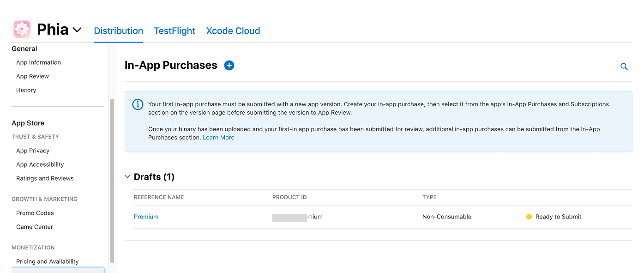Go to App Privacy settings
This screenshot has height=273, width=644.
click(x=33, y=151)
